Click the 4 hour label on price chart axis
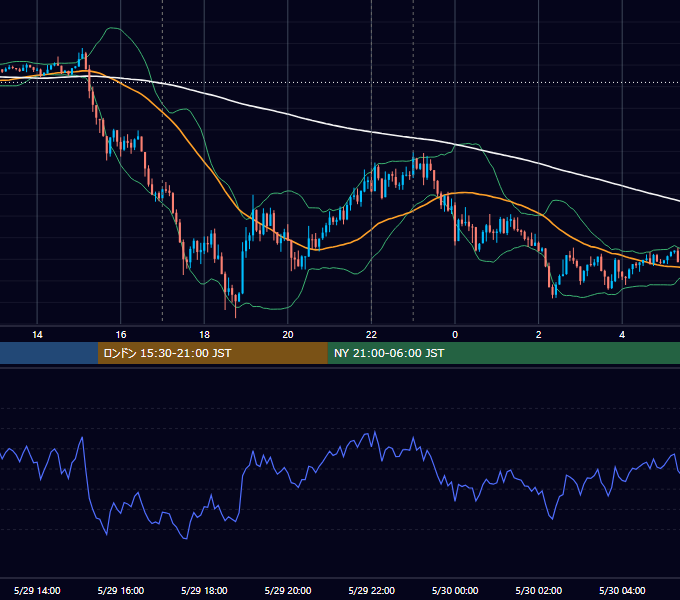 click(622, 335)
